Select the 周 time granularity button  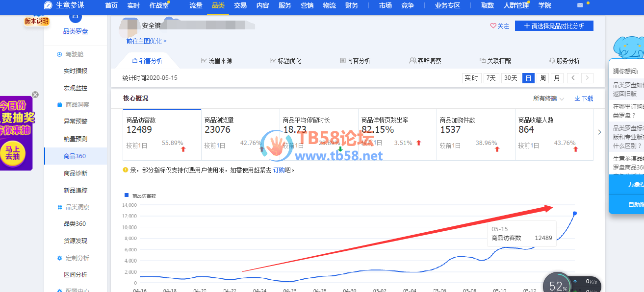542,78
